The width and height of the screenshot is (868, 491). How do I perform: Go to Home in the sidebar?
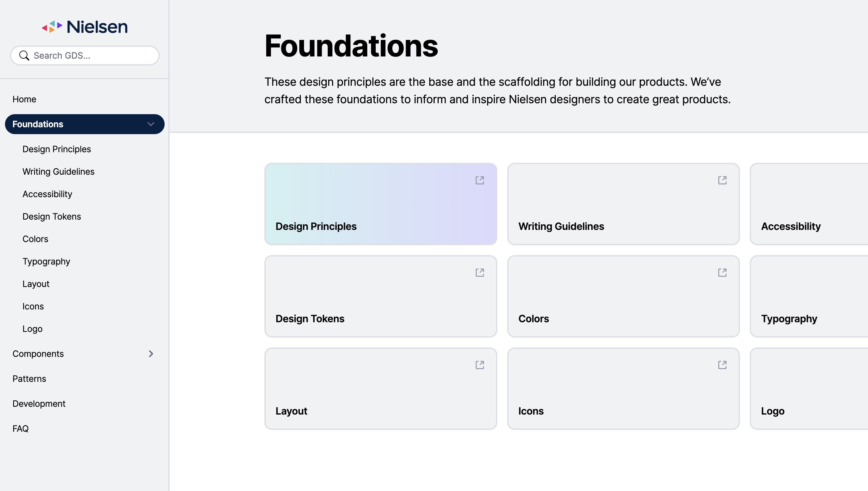click(x=24, y=99)
